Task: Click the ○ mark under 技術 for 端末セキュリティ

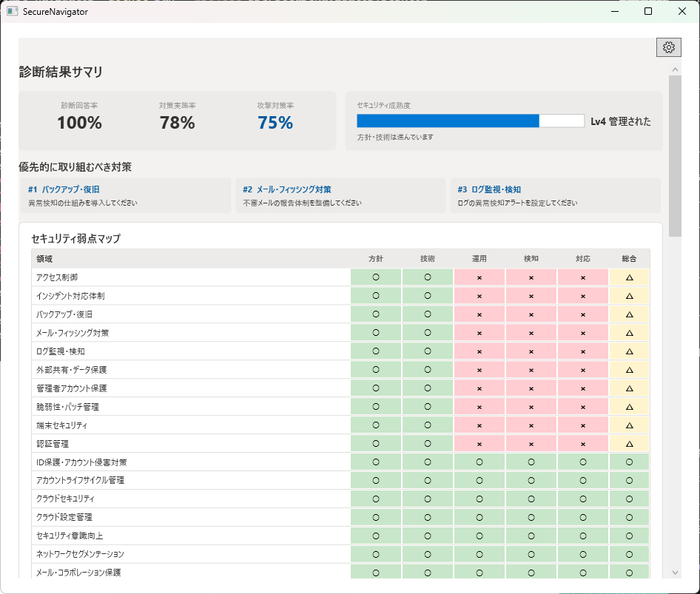Action: [x=427, y=424]
